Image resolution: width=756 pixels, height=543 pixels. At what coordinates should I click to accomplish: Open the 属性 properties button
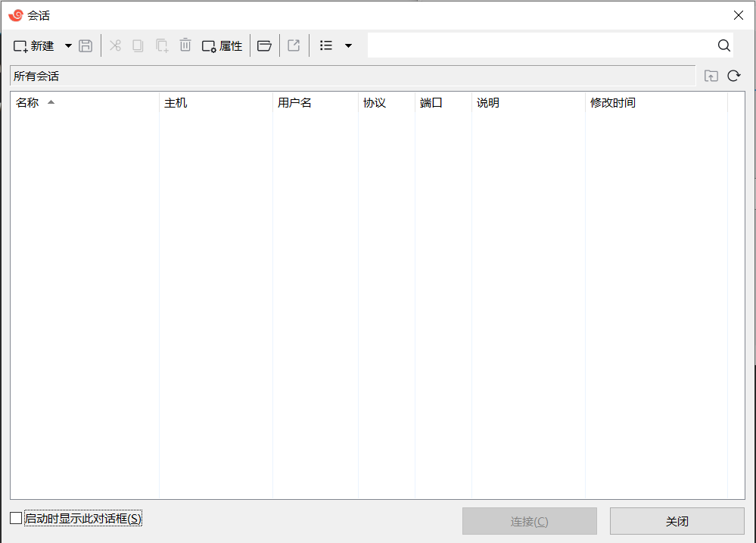pos(222,46)
